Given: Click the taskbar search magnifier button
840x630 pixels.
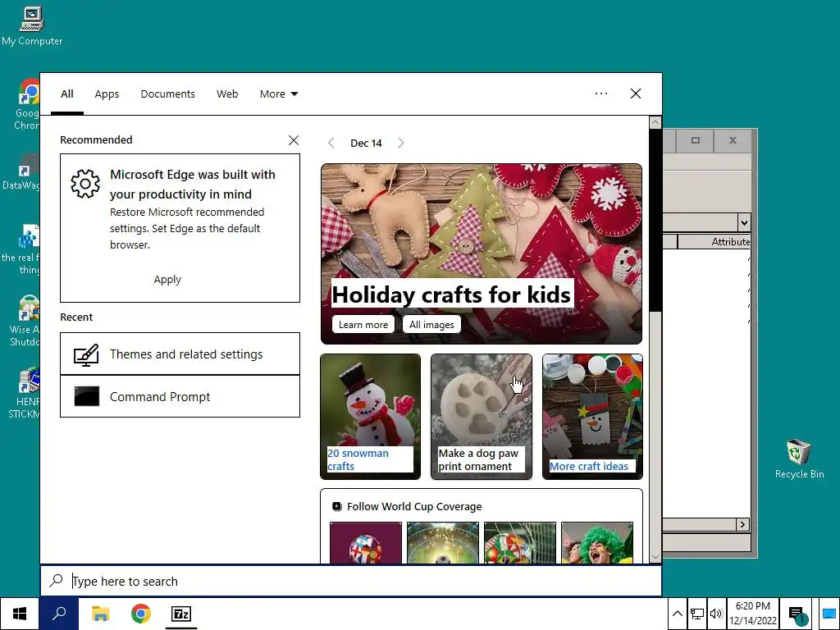Looking at the screenshot, I should tap(59, 614).
